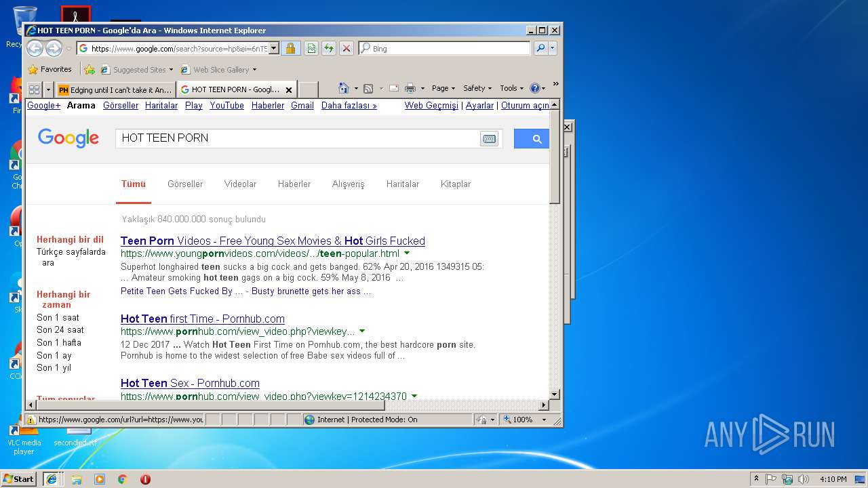Open the Action Center flag icon
The width and height of the screenshot is (868, 488).
[771, 479]
